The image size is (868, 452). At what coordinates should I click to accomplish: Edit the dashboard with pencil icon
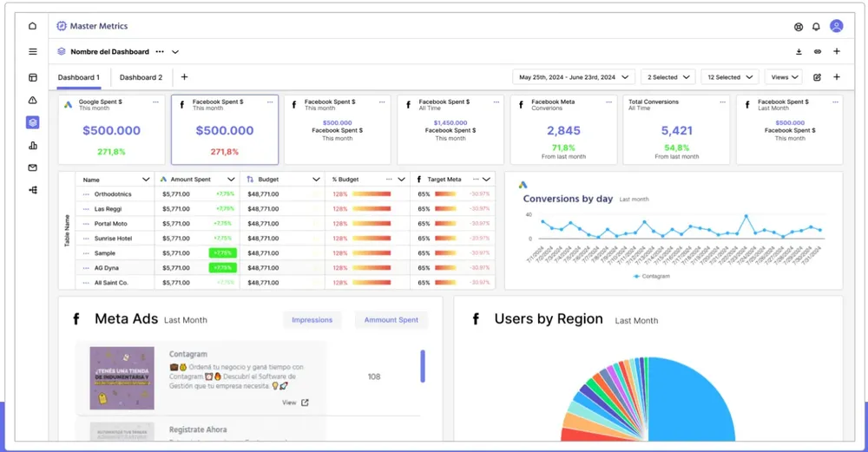pyautogui.click(x=817, y=77)
